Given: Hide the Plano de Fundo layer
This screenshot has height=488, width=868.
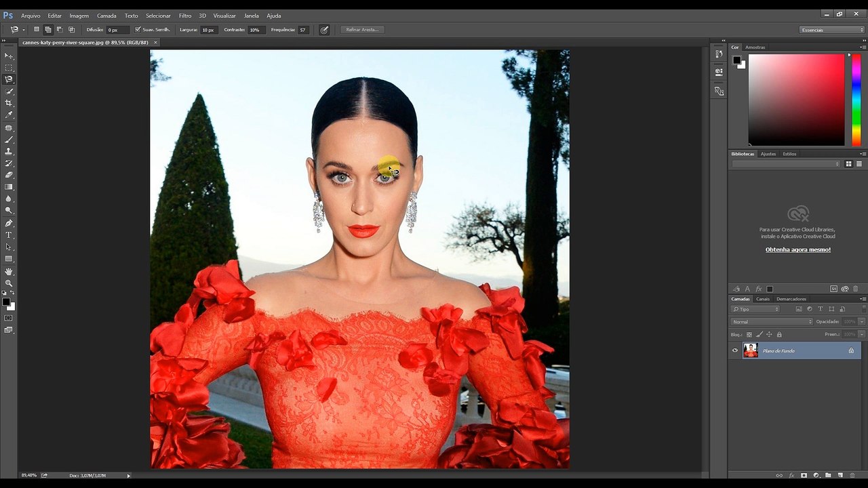Looking at the screenshot, I should 734,350.
